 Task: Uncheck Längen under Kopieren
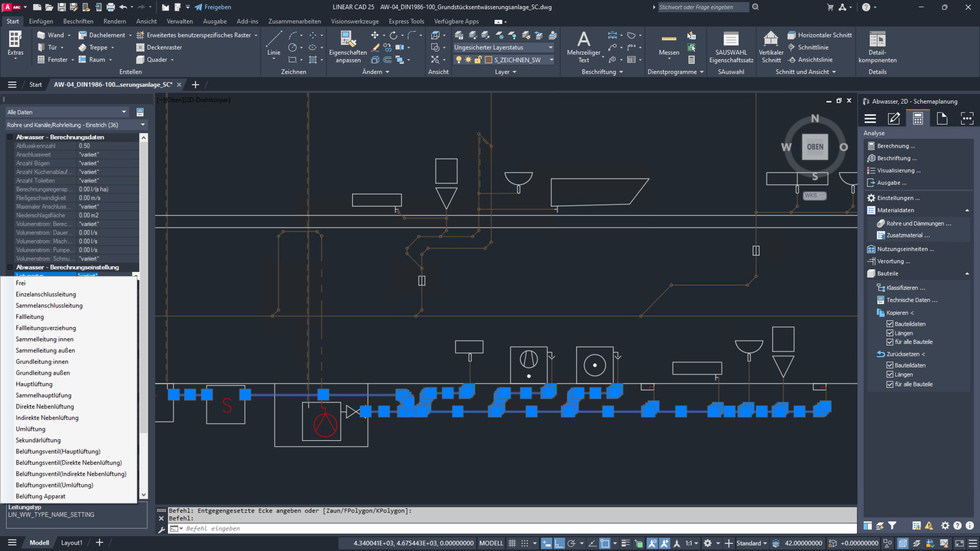890,333
